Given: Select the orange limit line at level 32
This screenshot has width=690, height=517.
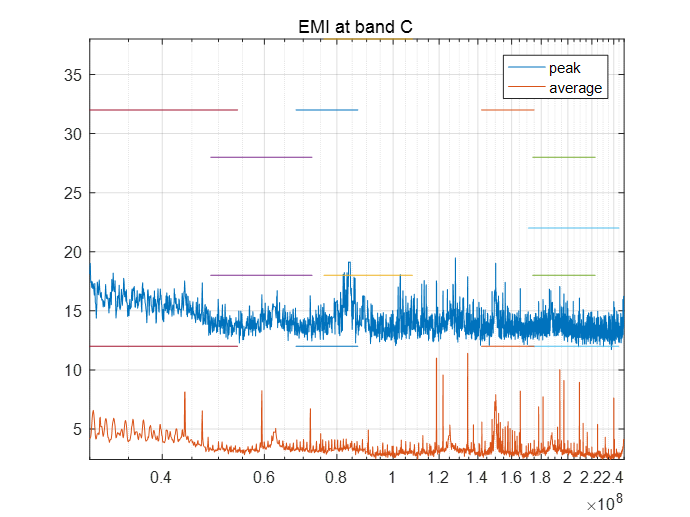Looking at the screenshot, I should (x=507, y=110).
